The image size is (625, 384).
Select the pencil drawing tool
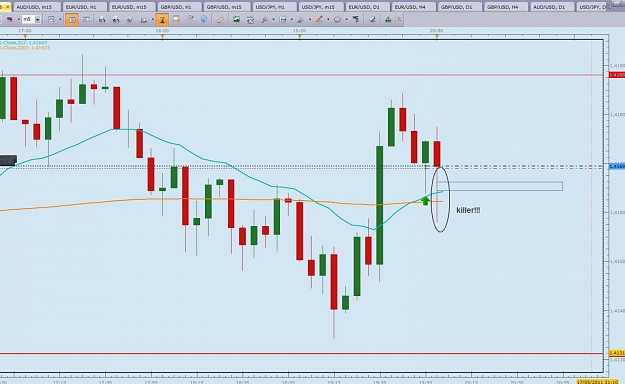click(x=220, y=19)
